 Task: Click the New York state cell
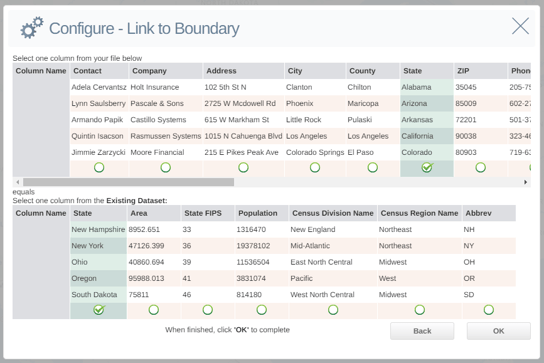point(99,246)
